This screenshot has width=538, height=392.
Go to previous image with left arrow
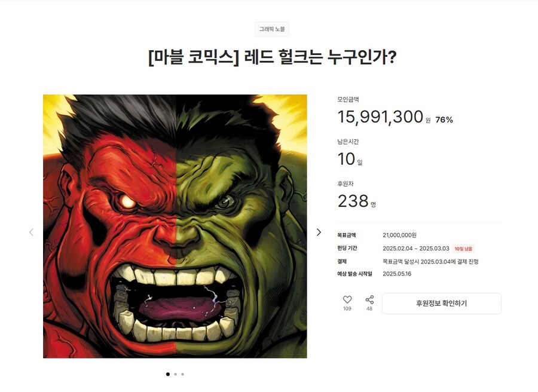point(31,232)
